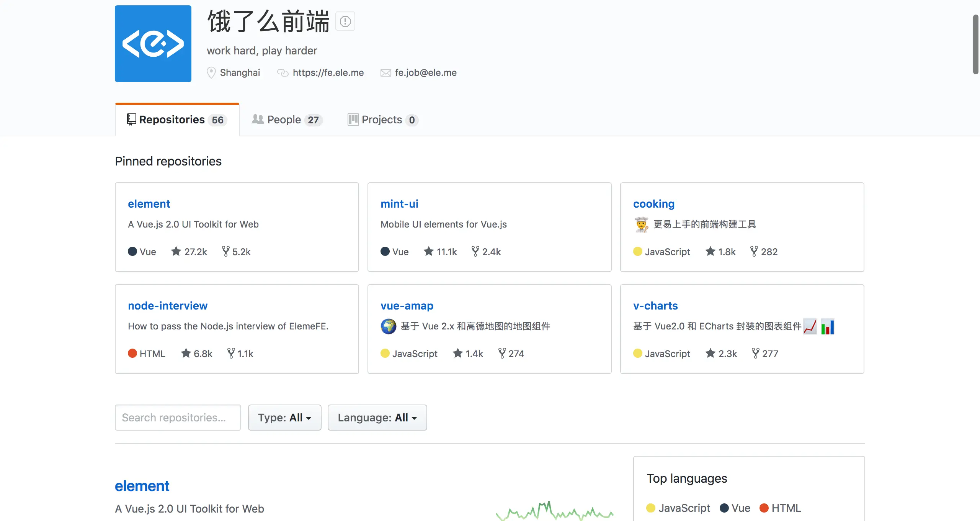Open the https://fe.ele.me website link
The height and width of the screenshot is (521, 980).
point(328,73)
